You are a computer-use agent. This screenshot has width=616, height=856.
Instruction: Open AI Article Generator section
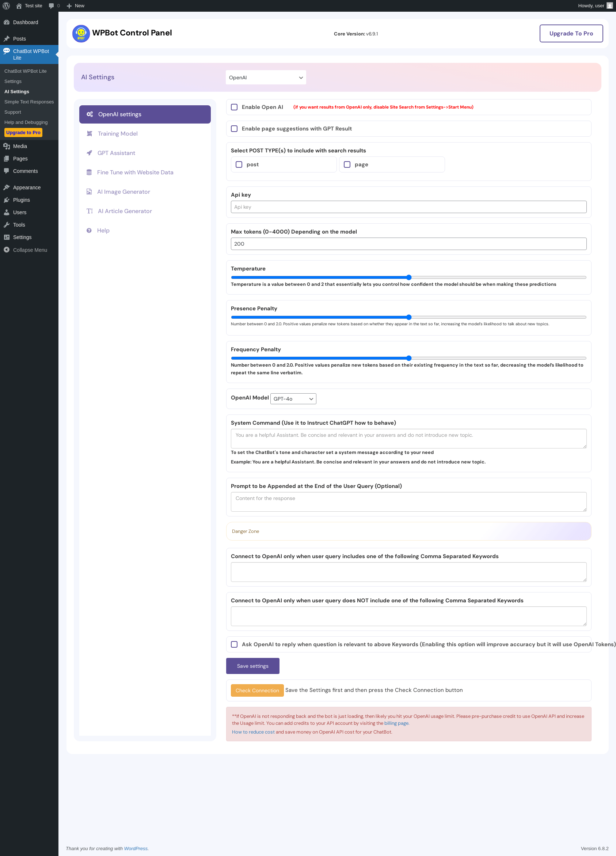tap(125, 211)
